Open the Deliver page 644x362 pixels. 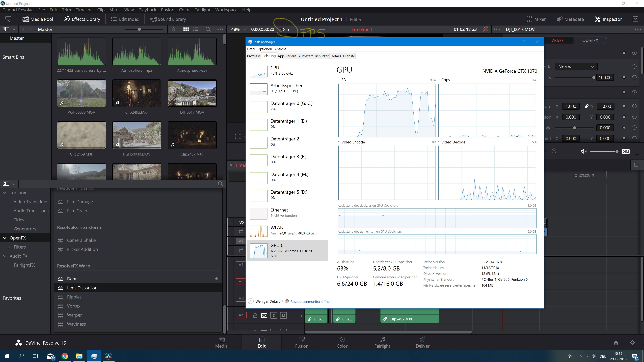pos(422,342)
